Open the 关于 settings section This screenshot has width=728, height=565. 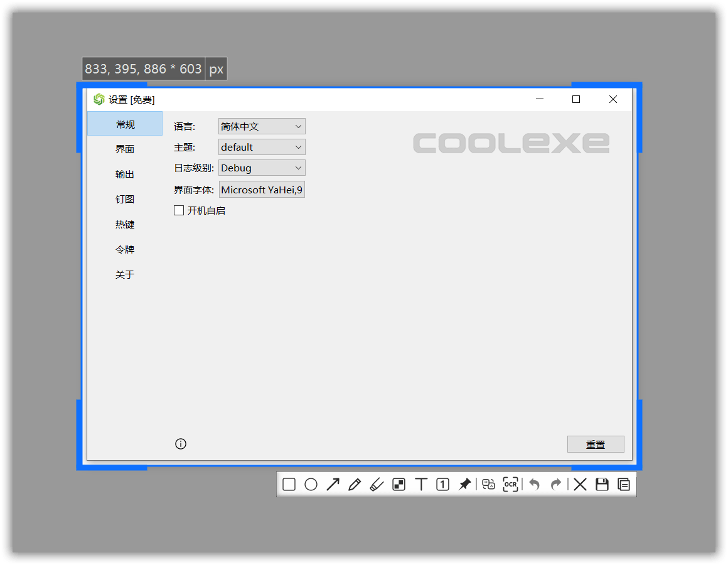[x=125, y=274]
